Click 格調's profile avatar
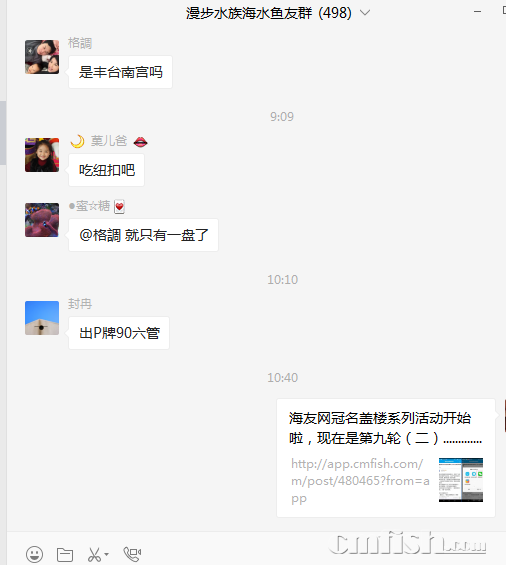Viewport: 506px width, 565px height. click(x=42, y=57)
